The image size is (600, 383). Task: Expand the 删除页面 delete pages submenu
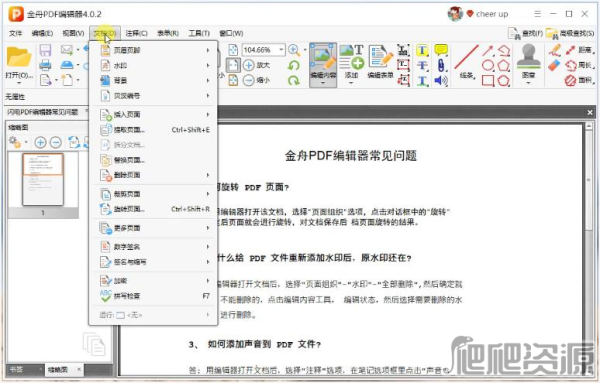pyautogui.click(x=154, y=175)
